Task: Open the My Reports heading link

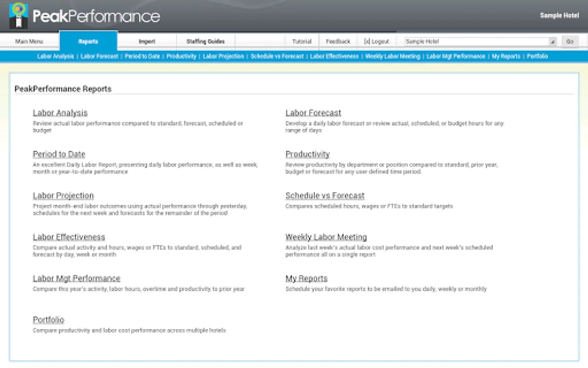Action: coord(307,278)
